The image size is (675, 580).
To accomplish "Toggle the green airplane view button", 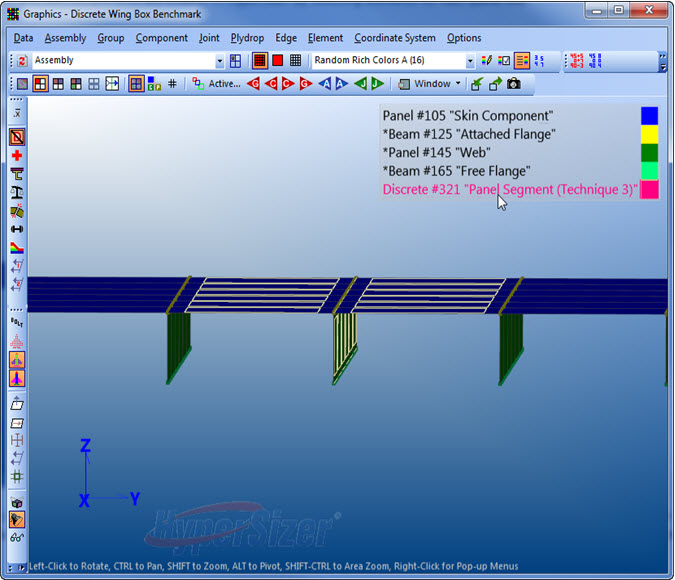I will tap(17, 360).
